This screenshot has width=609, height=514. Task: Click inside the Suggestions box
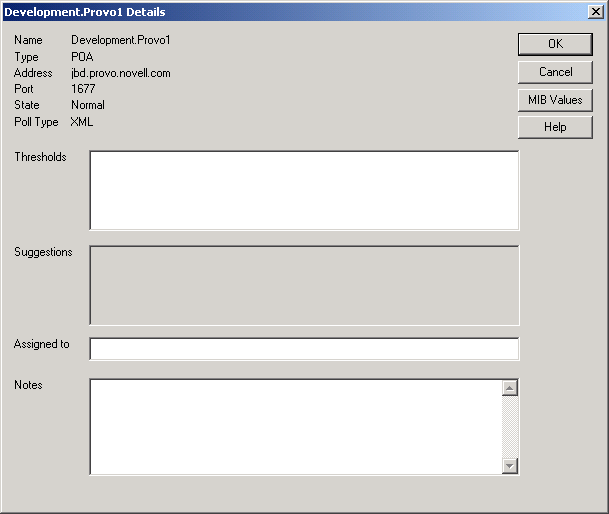tap(304, 285)
